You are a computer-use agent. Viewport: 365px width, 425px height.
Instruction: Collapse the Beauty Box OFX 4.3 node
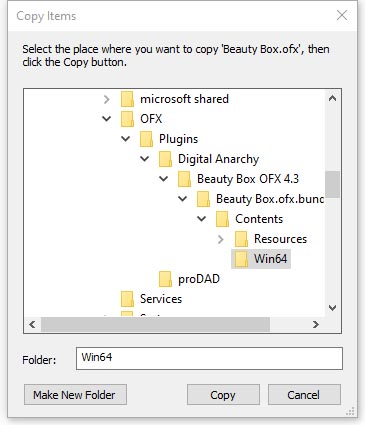[164, 179]
